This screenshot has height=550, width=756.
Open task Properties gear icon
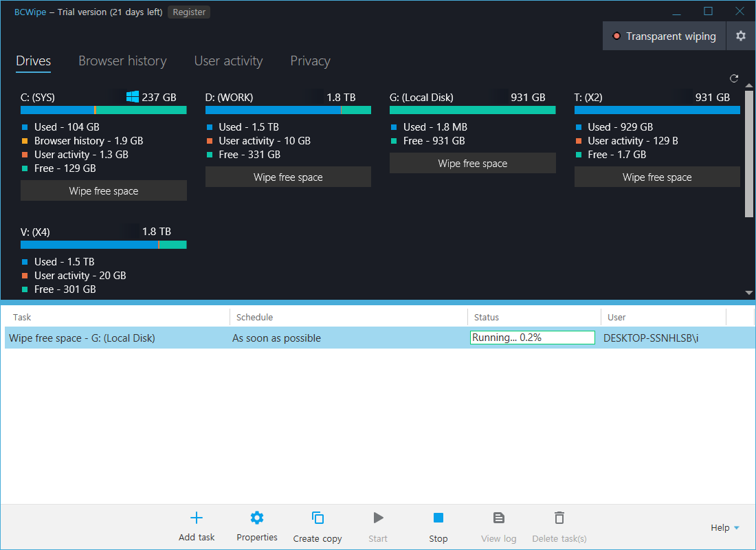(x=257, y=518)
